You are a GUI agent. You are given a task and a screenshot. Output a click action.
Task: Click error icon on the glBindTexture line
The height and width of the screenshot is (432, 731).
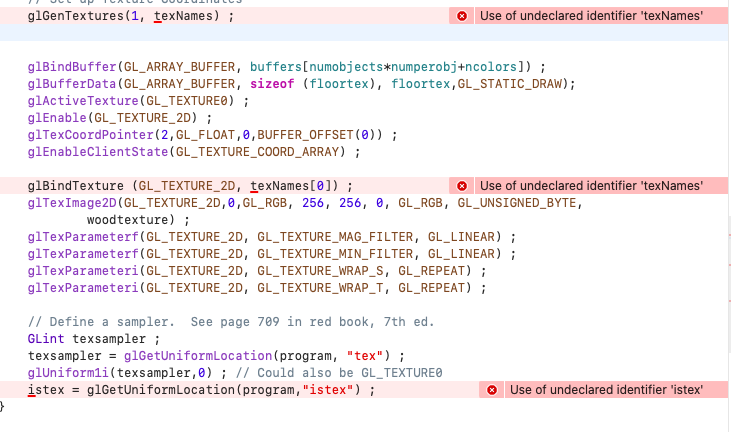(x=462, y=186)
